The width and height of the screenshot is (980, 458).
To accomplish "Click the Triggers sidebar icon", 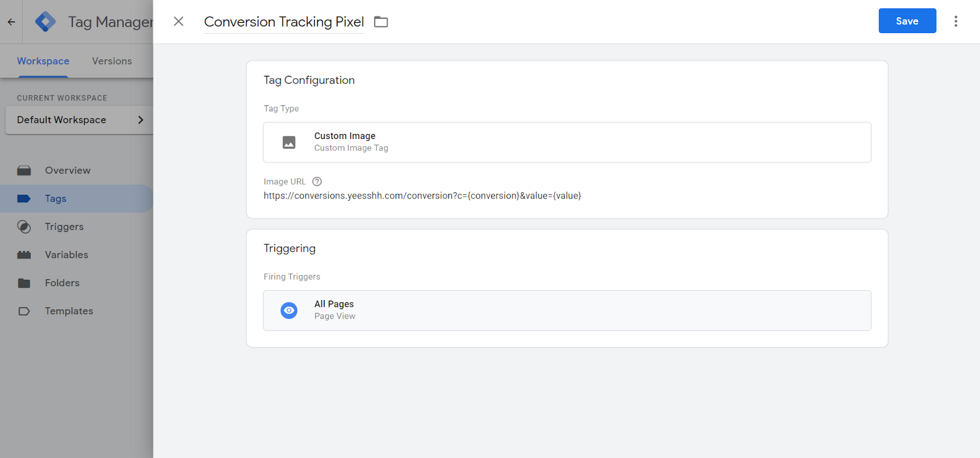I will (24, 227).
